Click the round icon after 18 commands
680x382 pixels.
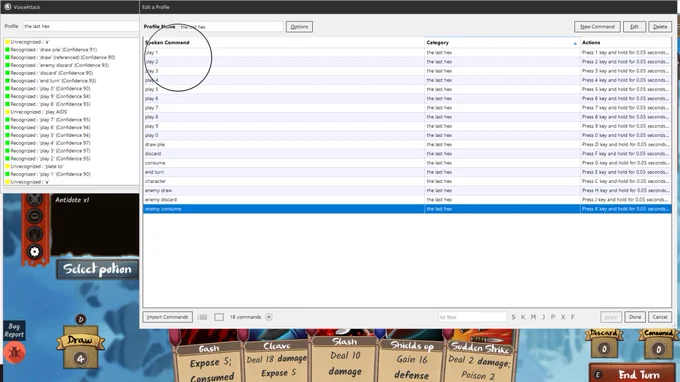[269, 317]
